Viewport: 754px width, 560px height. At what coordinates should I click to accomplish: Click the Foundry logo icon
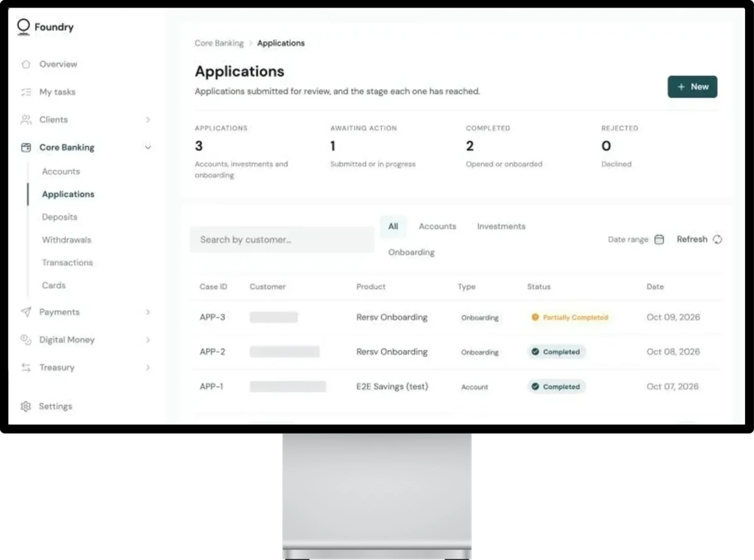[23, 27]
